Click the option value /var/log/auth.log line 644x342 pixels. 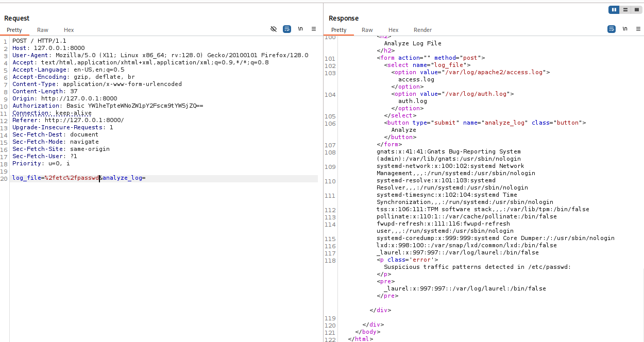tap(452, 94)
